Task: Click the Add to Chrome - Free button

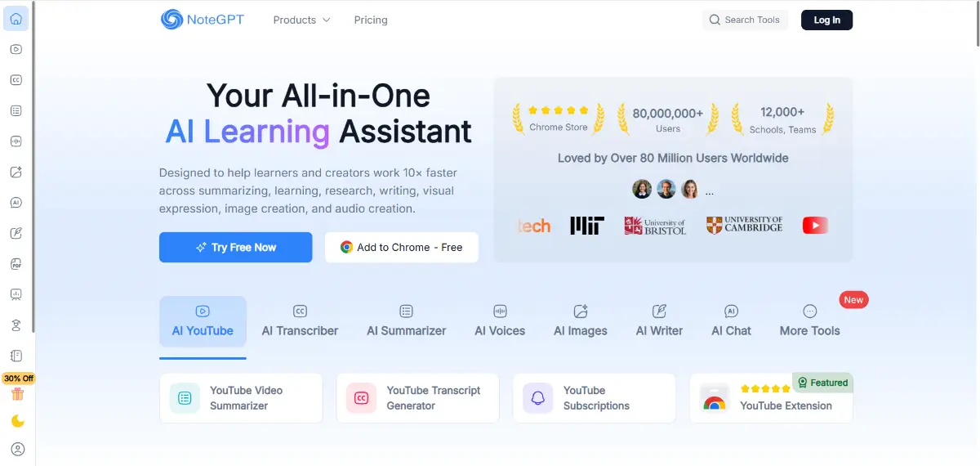Action: tap(401, 247)
